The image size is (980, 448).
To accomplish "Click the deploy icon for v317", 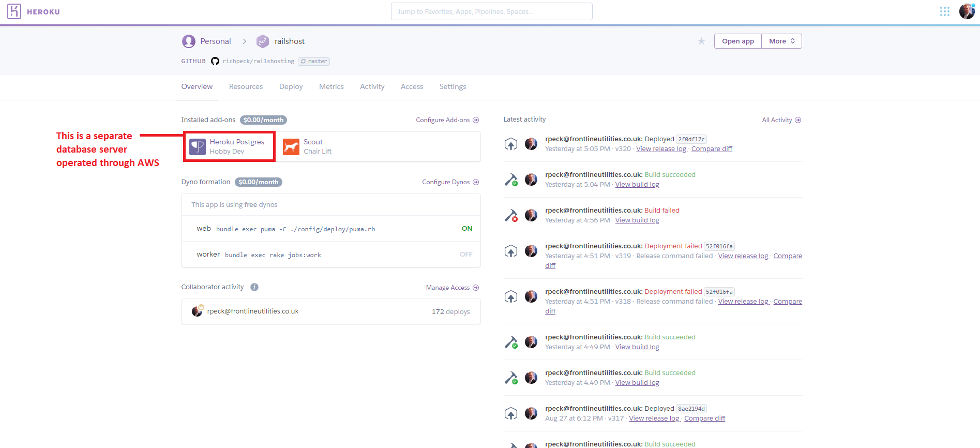I will pos(511,413).
